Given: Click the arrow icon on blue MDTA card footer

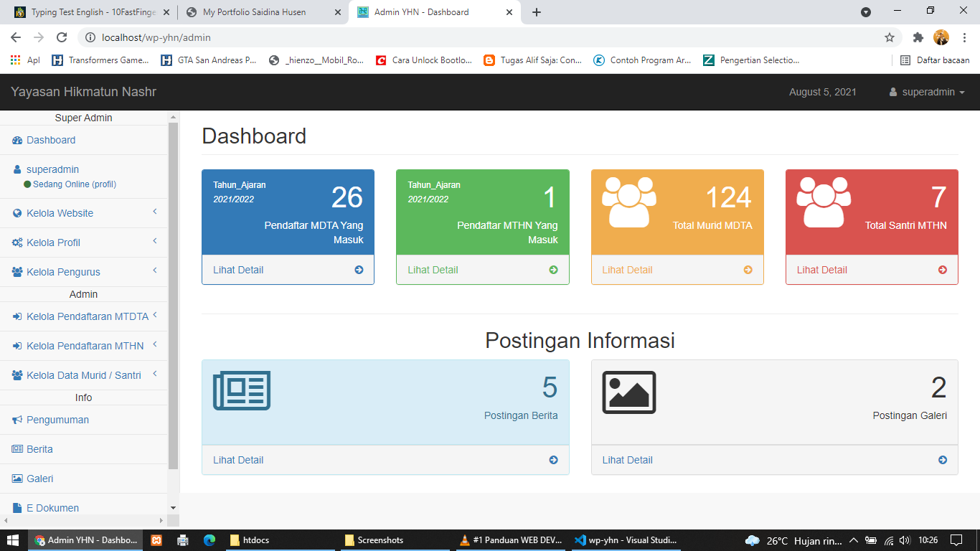Looking at the screenshot, I should pos(359,270).
